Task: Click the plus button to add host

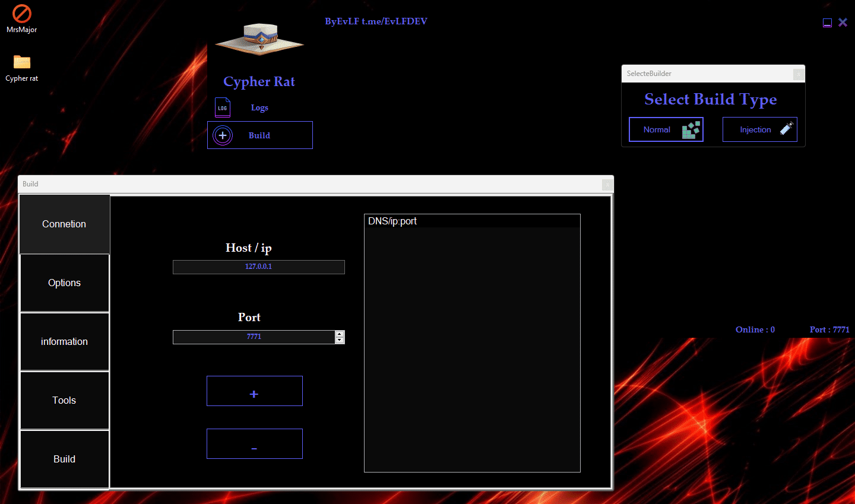Action: click(255, 391)
